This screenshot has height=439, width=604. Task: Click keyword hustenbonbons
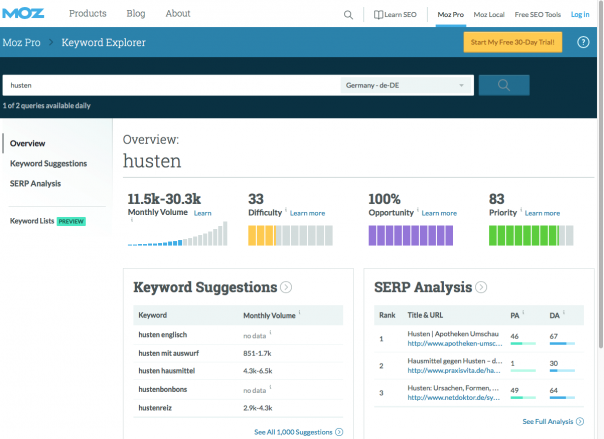(x=163, y=389)
